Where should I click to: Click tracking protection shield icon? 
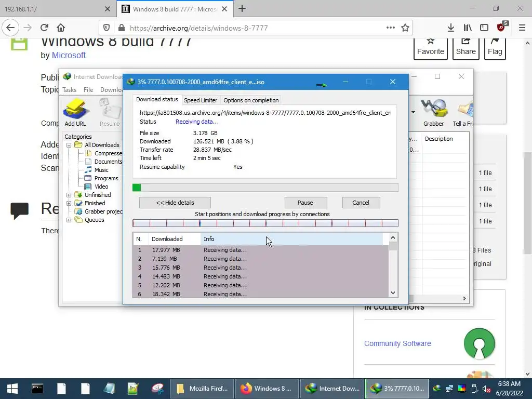click(106, 28)
